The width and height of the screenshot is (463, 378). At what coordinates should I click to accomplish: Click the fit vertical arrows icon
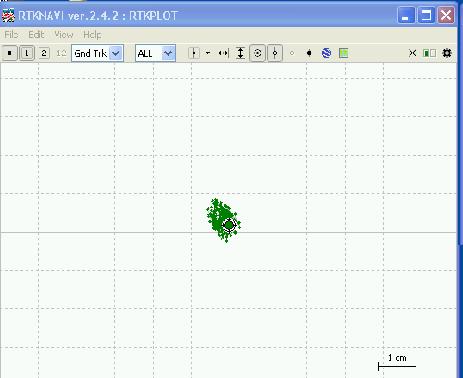tap(240, 53)
